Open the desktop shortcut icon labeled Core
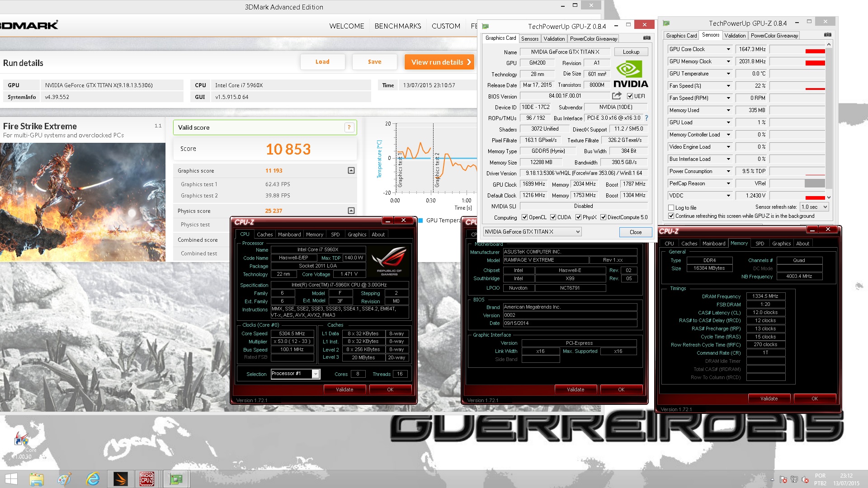The image size is (868, 488). coord(22,445)
